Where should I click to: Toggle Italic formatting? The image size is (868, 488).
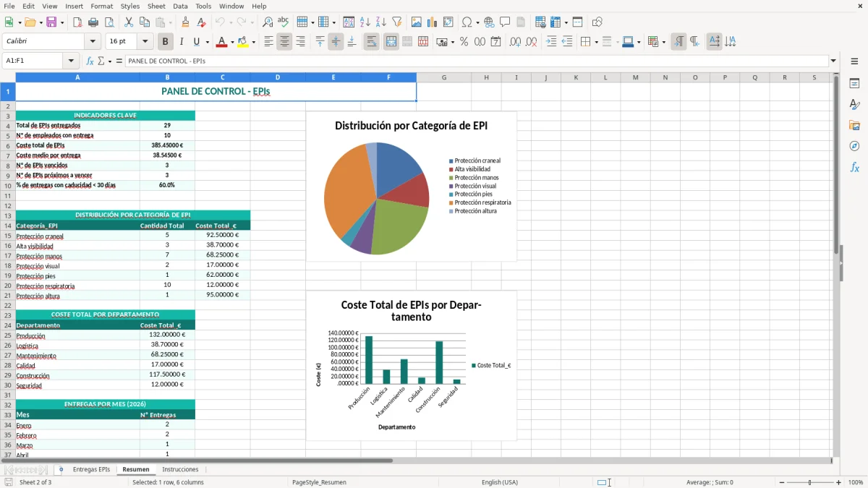click(x=182, y=42)
